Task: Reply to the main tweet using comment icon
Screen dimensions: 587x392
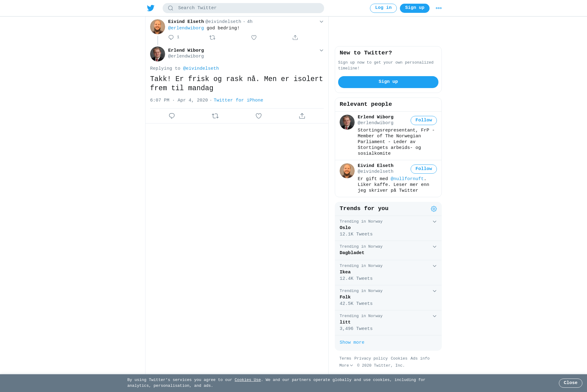Action: click(x=172, y=116)
